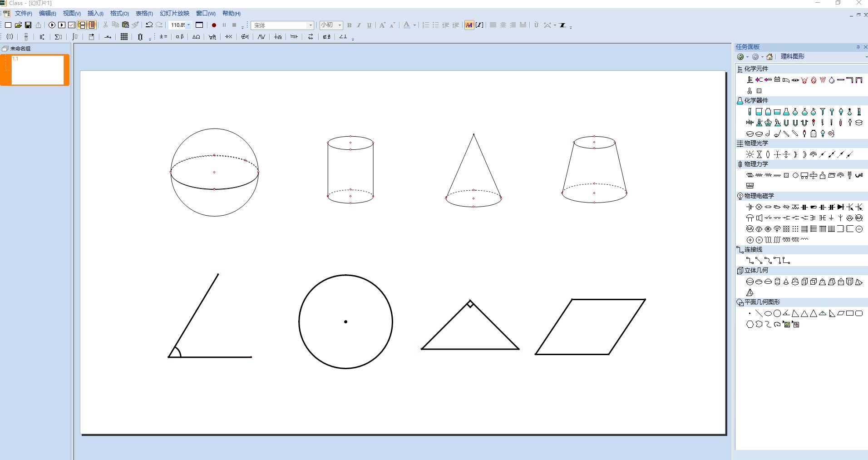Open the ± = operator symbols palette
This screenshot has width=868, height=460.
click(163, 37)
